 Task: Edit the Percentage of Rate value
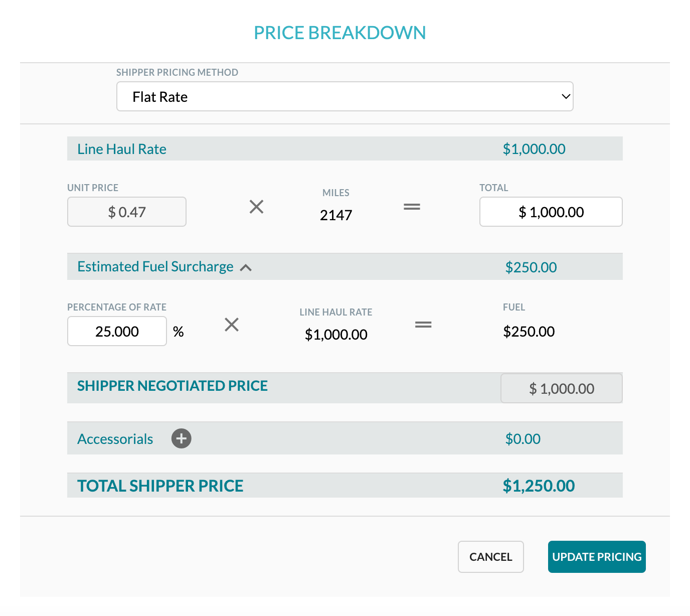117,331
